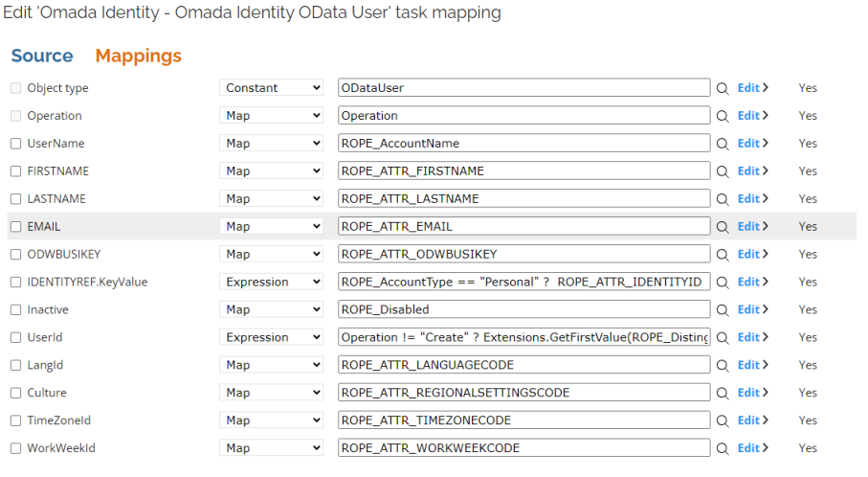Open the Map dropdown for Culture
Screen dimensions: 868x477
pos(271,393)
